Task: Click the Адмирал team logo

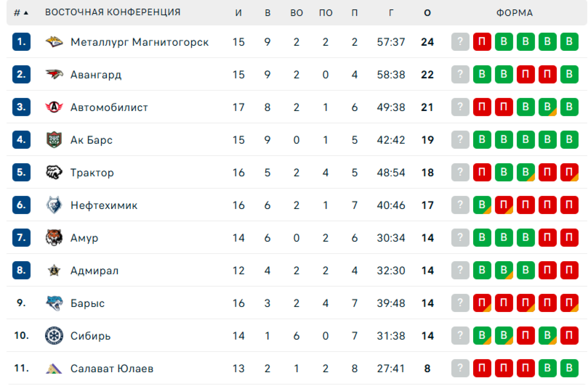Action: 54,270
